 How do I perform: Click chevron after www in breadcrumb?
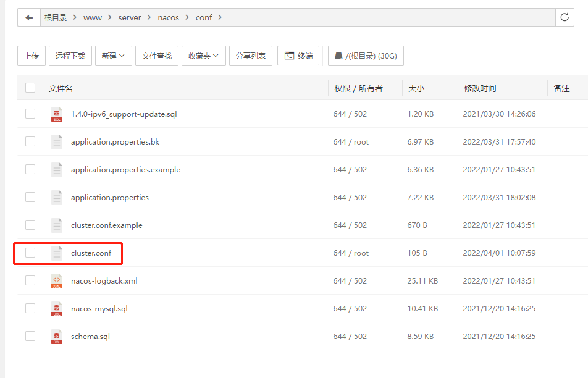click(109, 17)
